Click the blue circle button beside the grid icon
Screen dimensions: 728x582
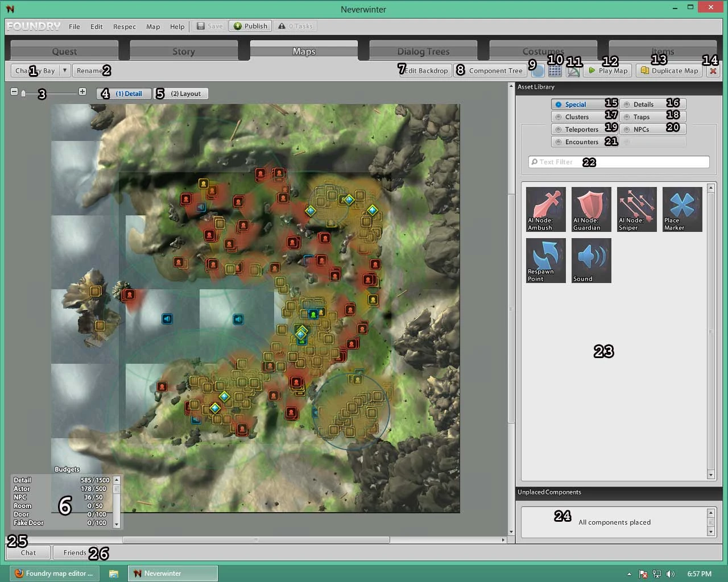pos(537,70)
